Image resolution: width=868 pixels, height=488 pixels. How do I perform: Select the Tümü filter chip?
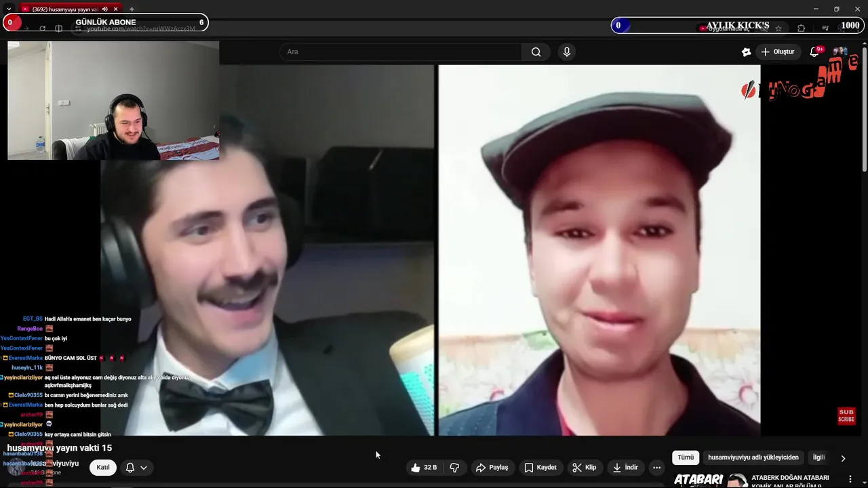pyautogui.click(x=686, y=457)
